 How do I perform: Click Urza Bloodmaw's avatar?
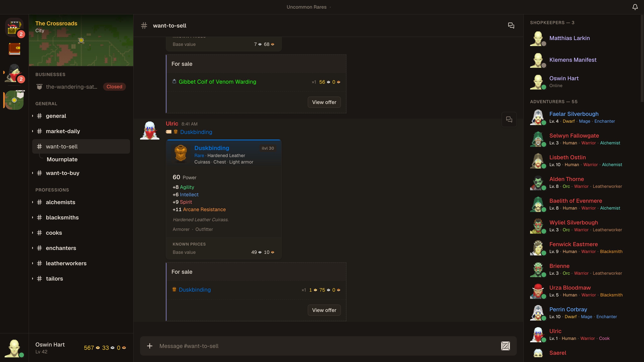pos(538,291)
